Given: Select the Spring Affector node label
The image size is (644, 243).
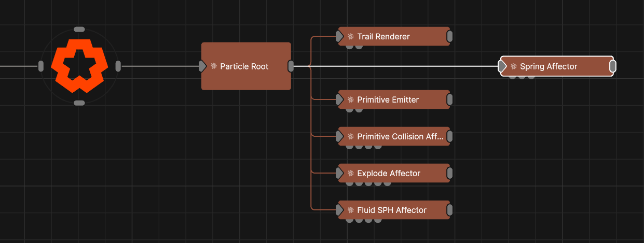Looking at the screenshot, I should coord(548,66).
